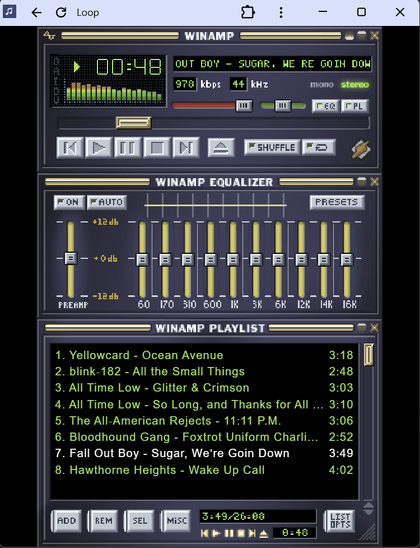Click the 00:48 time display
The width and height of the screenshot is (420, 548).
click(129, 66)
